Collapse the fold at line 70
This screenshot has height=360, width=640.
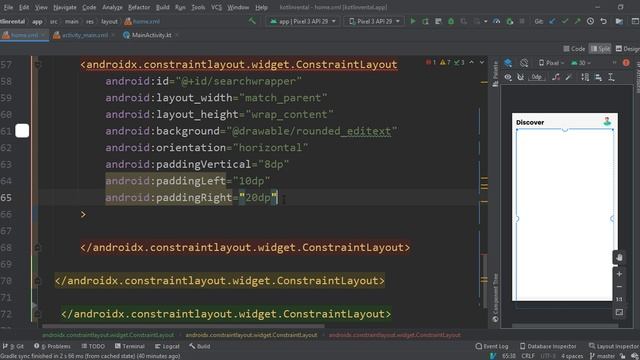point(38,281)
